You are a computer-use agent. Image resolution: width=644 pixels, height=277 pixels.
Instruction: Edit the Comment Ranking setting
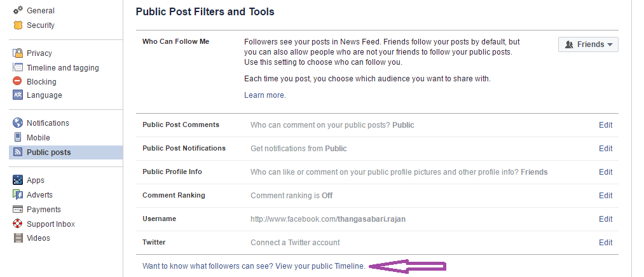click(x=605, y=196)
